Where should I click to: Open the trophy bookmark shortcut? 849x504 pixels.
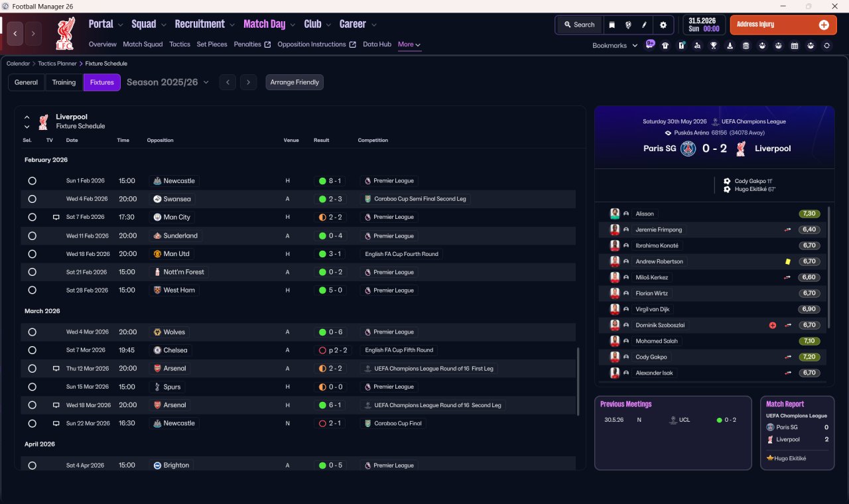(x=714, y=45)
